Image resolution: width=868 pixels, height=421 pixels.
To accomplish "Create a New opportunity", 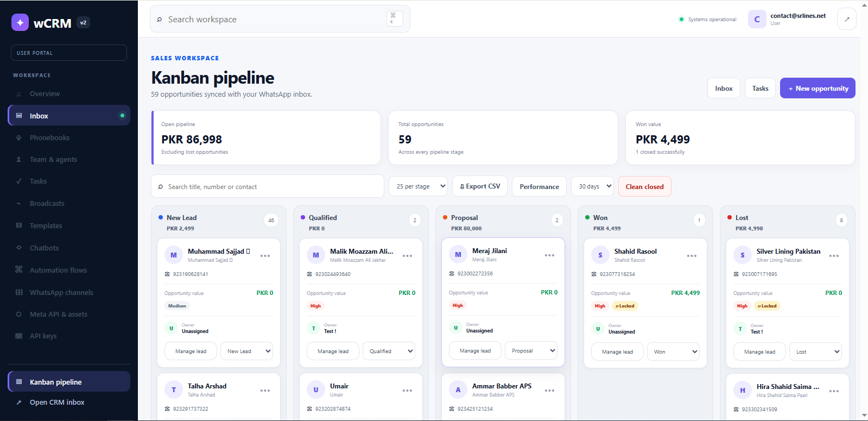I will click(818, 88).
